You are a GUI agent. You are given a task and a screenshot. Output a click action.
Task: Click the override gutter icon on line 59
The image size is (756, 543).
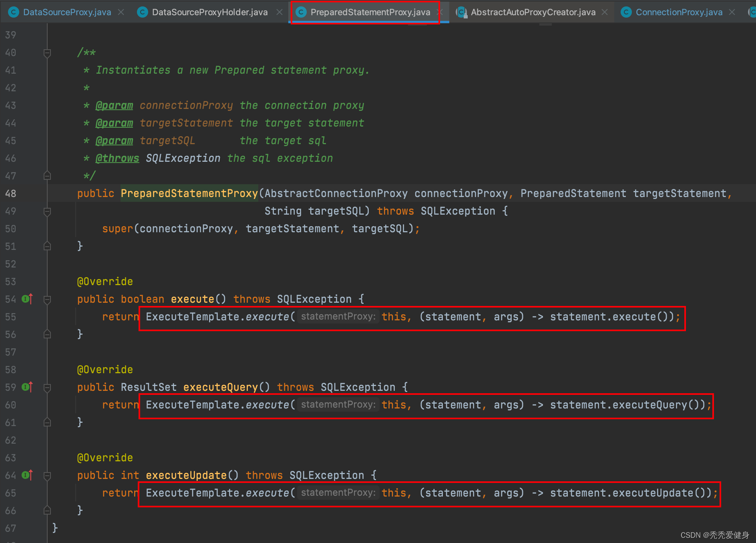tap(27, 387)
